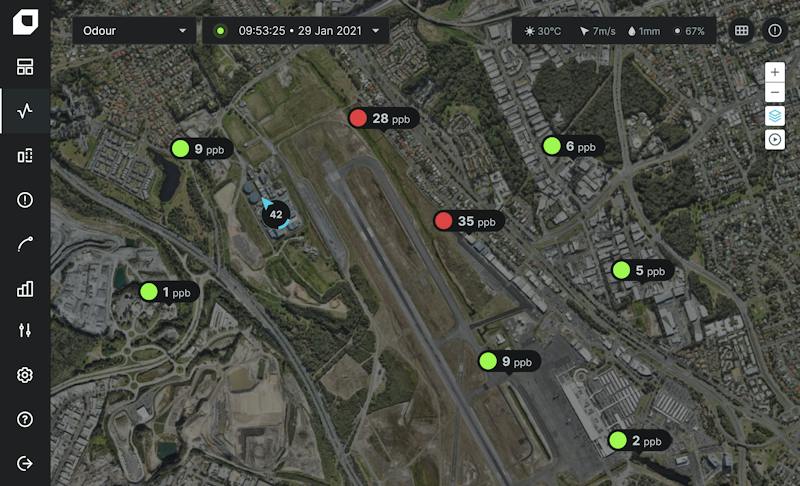800x486 pixels.
Task: Toggle the green live status indicator
Action: click(x=220, y=31)
